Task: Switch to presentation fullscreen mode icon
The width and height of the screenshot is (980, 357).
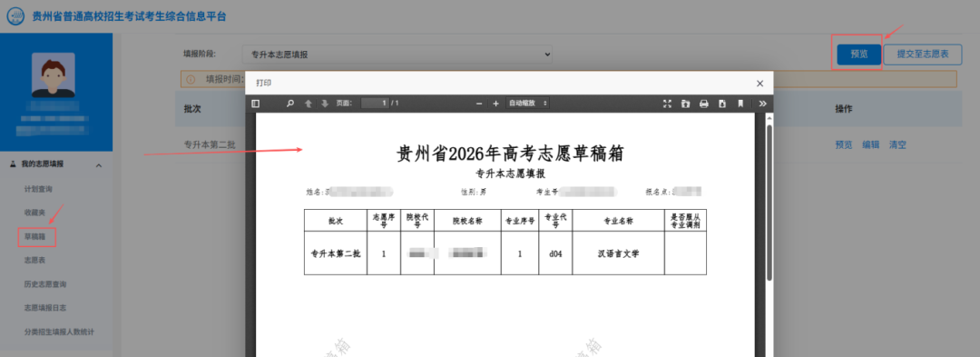Action: (x=667, y=104)
